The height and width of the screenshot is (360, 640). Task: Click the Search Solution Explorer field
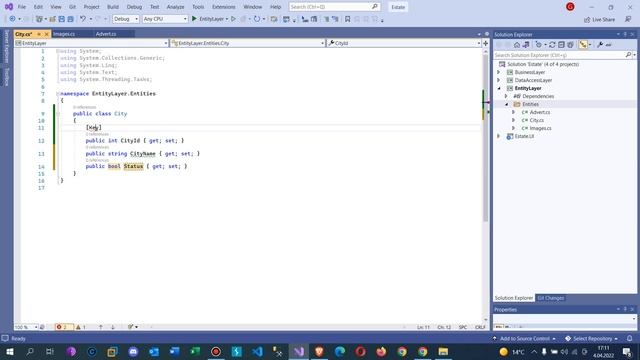[559, 55]
